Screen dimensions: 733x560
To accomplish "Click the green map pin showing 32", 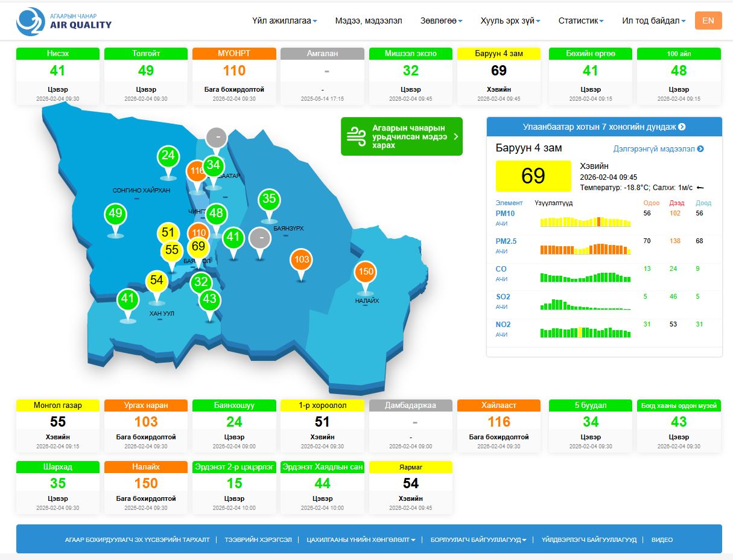I will pos(201,282).
